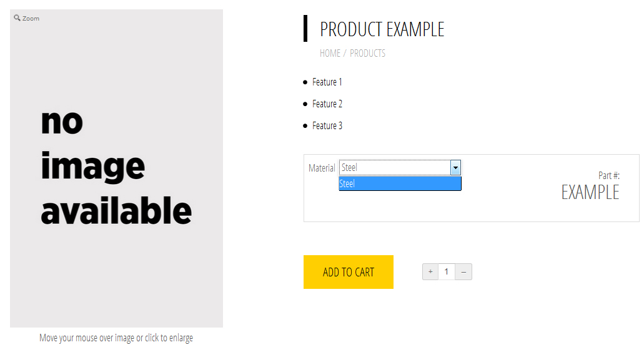
Task: Click the PRODUCT EXAMPLE heading
Action: (x=382, y=29)
